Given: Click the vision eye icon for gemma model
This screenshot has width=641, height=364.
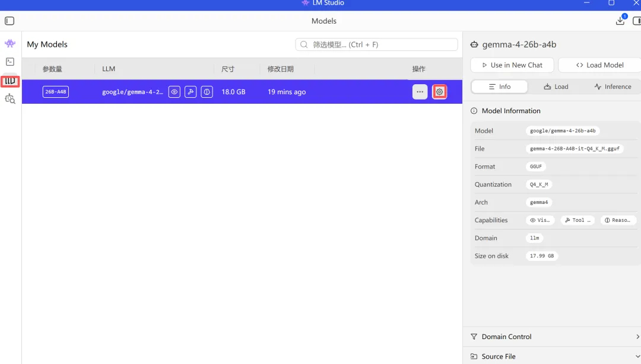Looking at the screenshot, I should coord(174,92).
